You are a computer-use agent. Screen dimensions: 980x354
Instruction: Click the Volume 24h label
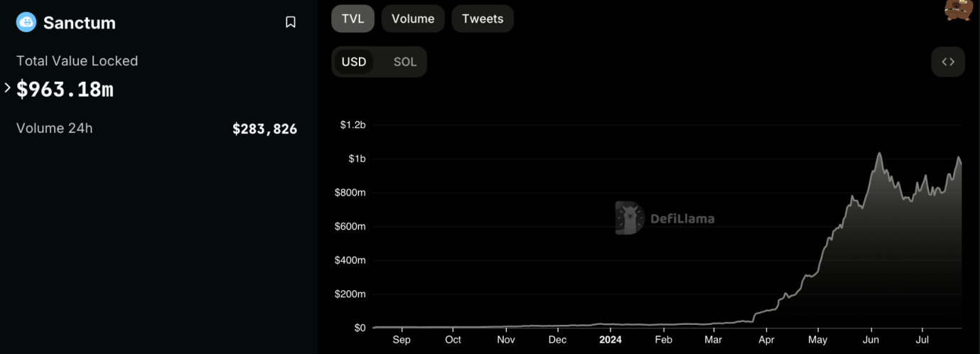click(55, 129)
